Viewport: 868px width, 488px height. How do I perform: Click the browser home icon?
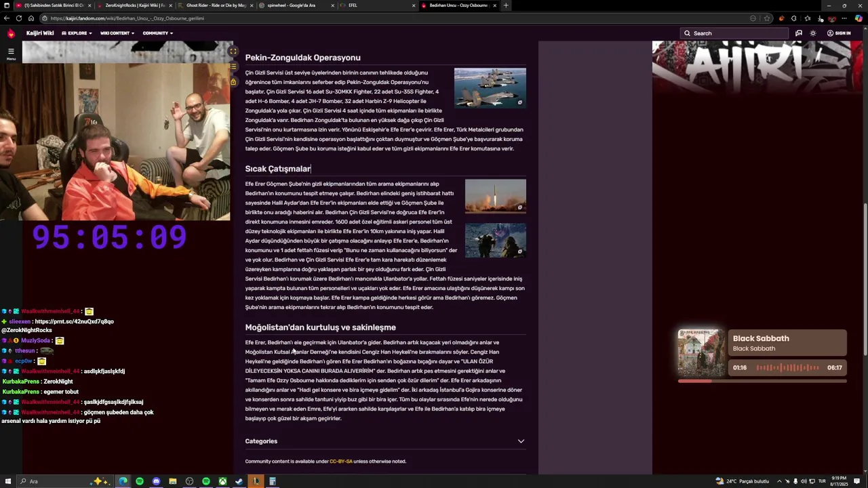[31, 18]
